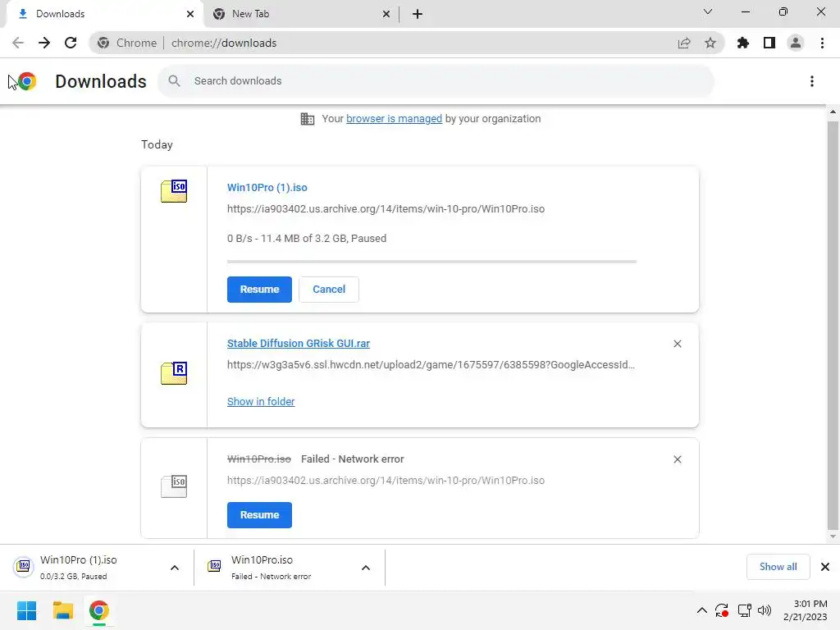Image resolution: width=840 pixels, height=630 pixels.
Task: Open the Extensions puzzle icon
Action: click(x=743, y=43)
